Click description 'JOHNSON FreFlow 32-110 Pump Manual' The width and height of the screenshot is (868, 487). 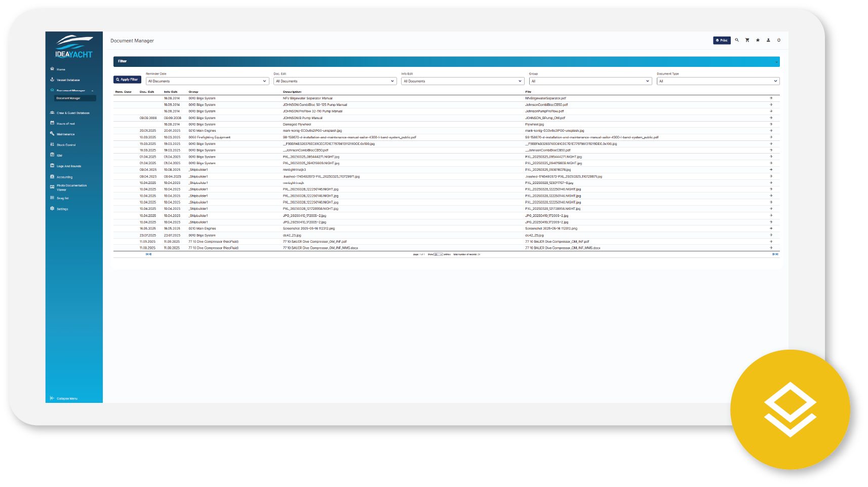(312, 111)
